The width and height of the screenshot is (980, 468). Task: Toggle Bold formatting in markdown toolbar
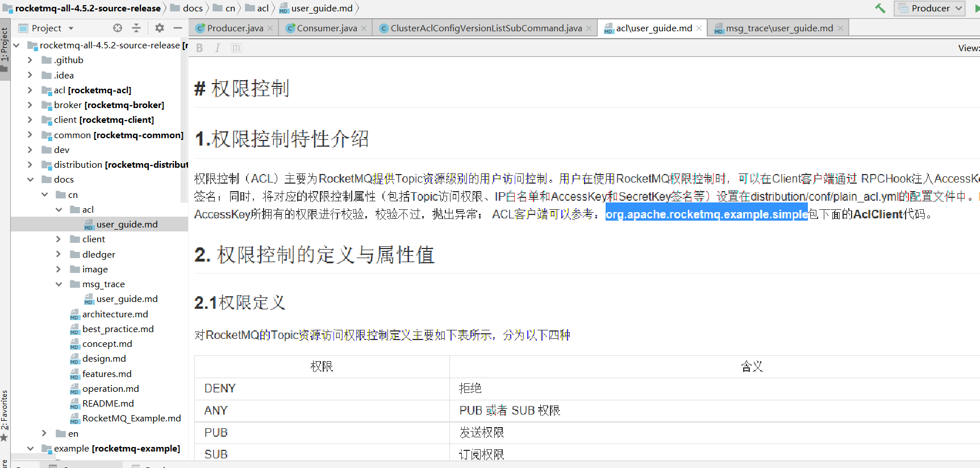click(x=199, y=48)
